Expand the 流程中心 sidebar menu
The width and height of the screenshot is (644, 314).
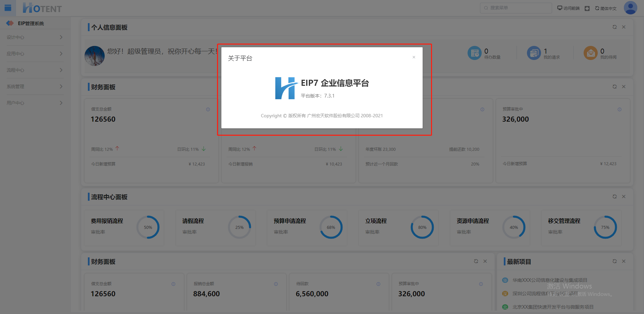pyautogui.click(x=35, y=70)
